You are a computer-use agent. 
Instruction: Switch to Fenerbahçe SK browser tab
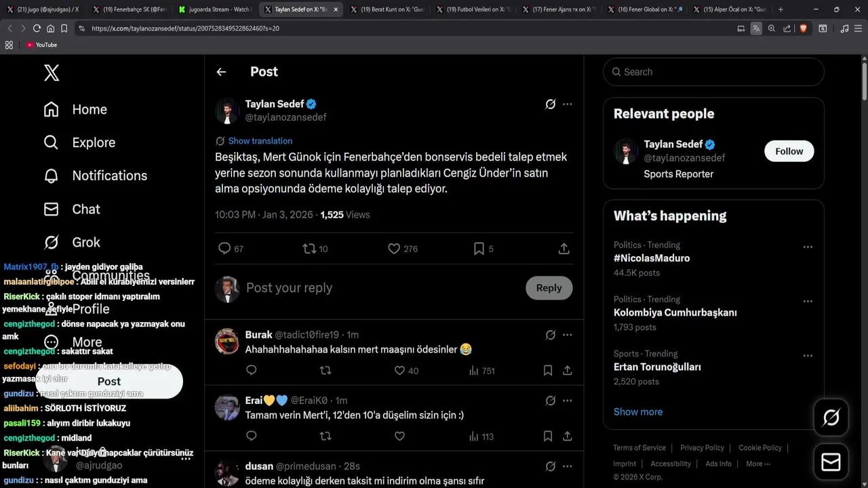click(129, 9)
